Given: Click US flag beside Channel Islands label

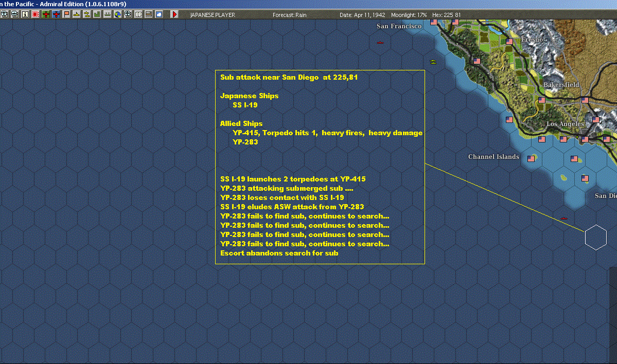Looking at the screenshot, I should pos(531,159).
